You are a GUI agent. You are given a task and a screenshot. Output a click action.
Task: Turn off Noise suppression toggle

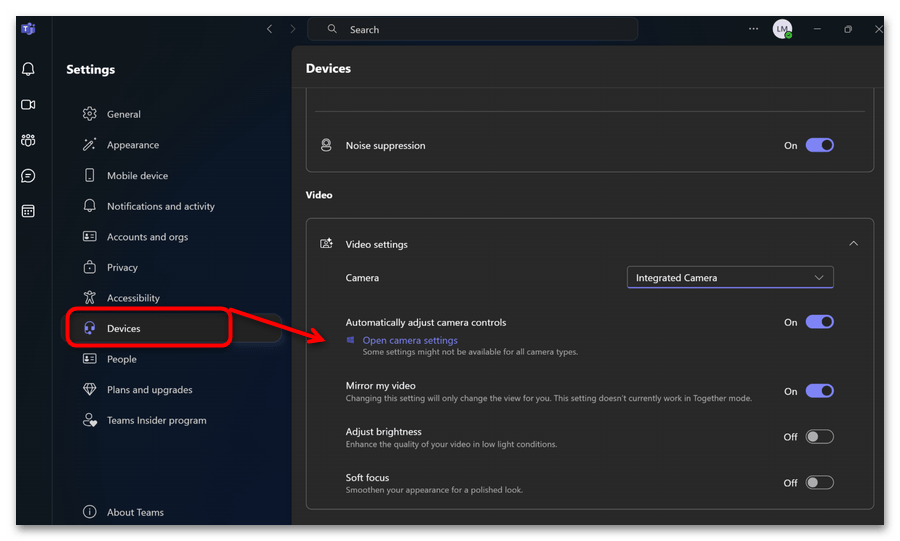coord(820,145)
